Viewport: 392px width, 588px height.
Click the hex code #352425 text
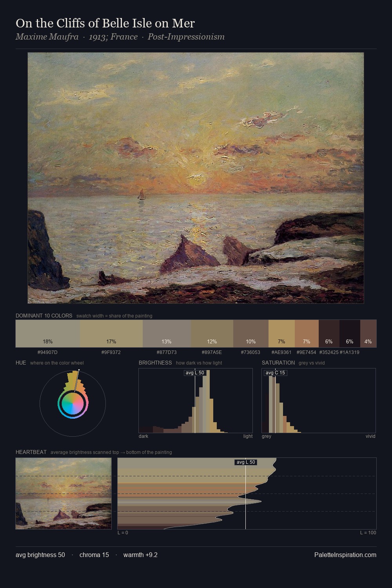point(329,352)
